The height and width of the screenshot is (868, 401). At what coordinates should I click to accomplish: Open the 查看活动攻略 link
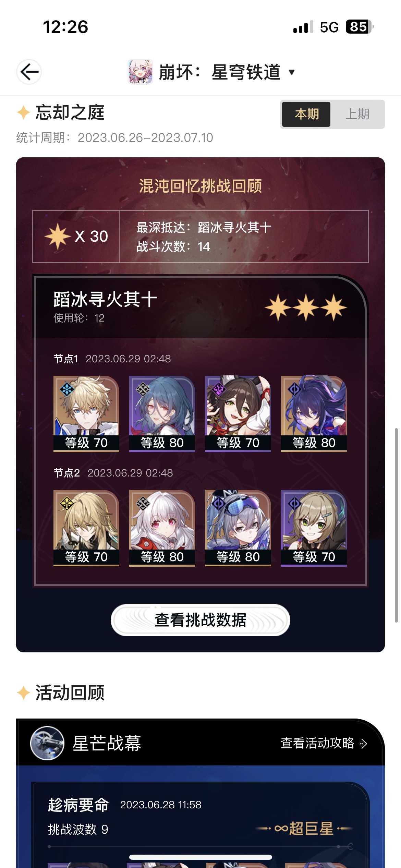point(324,743)
